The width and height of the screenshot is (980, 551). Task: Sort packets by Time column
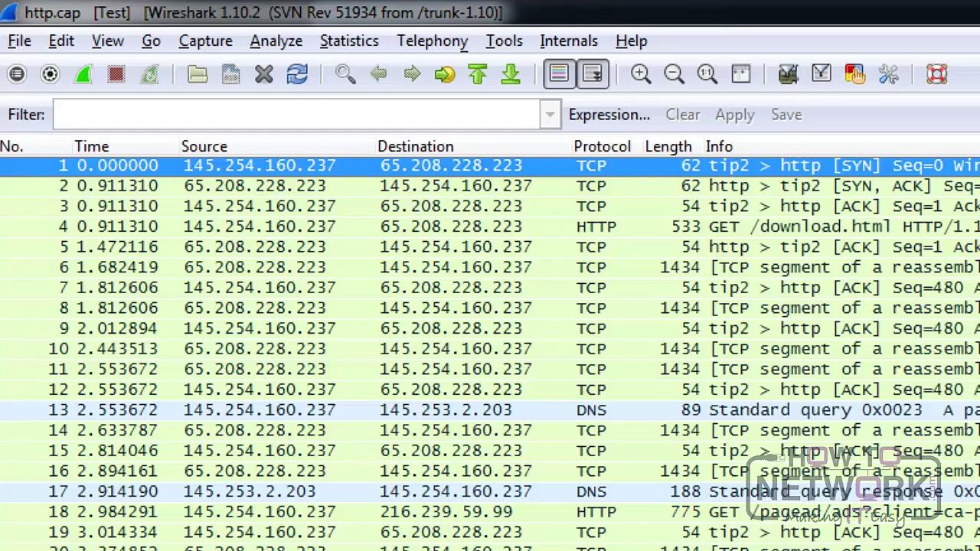click(x=125, y=146)
